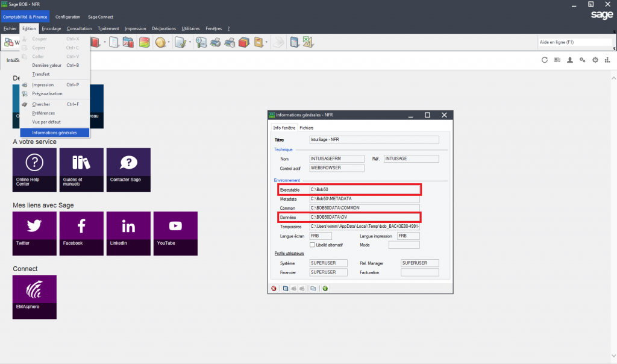Viewport: 617px width, 364px height.
Task: Click the blue window icon in the dialog toolbar
Action: pyautogui.click(x=285, y=289)
